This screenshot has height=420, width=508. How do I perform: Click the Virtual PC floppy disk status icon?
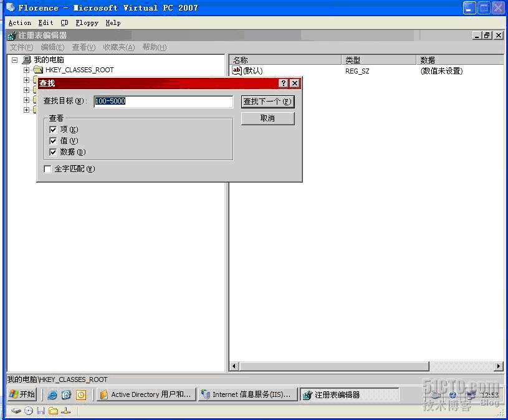[41, 411]
